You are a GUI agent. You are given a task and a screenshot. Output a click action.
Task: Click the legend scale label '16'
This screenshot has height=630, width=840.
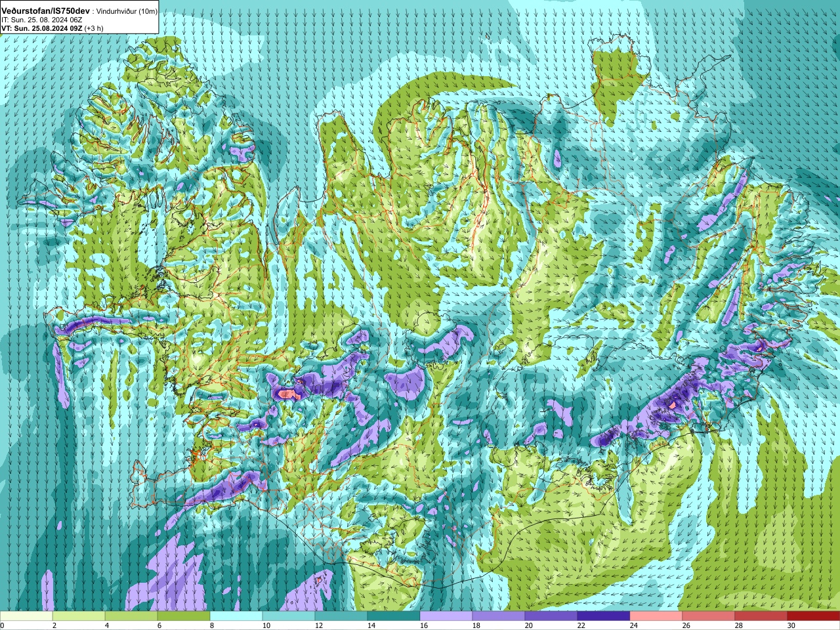pos(424,625)
